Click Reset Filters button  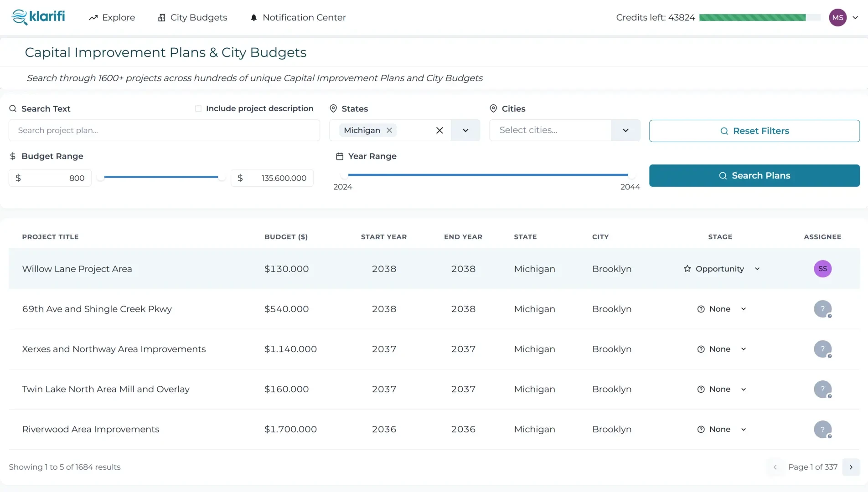point(754,131)
